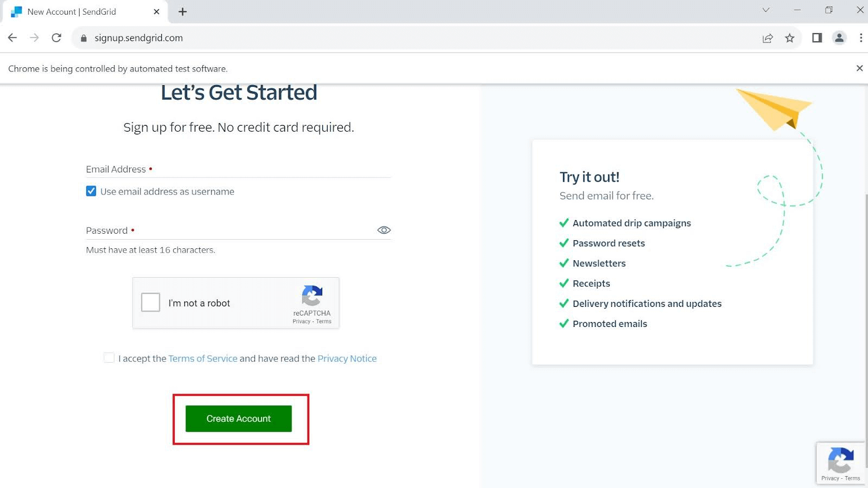Open a new browser tab
868x488 pixels.
[182, 11]
